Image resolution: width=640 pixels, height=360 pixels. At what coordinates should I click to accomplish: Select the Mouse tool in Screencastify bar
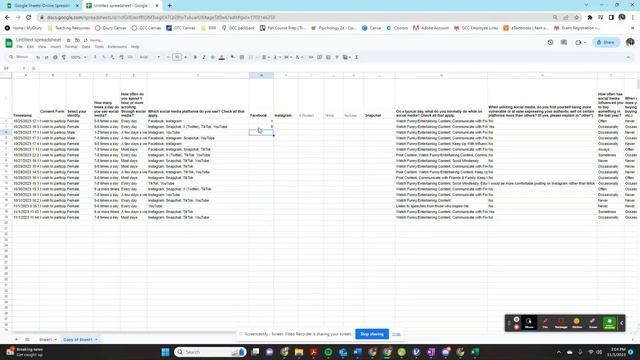529,323
